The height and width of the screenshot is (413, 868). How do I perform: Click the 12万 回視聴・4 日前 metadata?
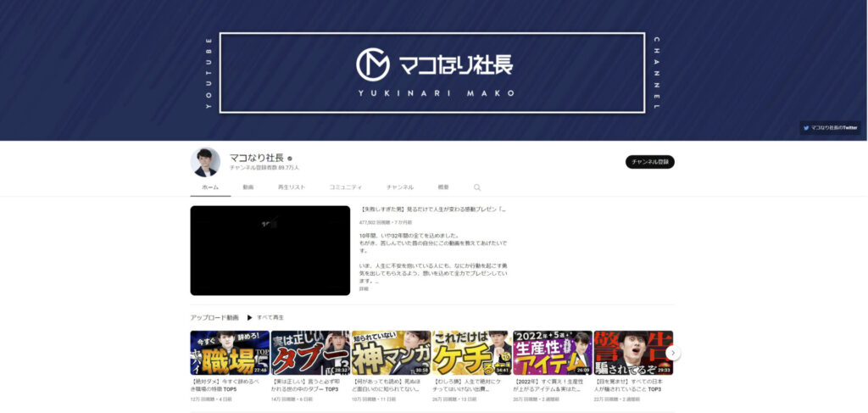coord(211,399)
